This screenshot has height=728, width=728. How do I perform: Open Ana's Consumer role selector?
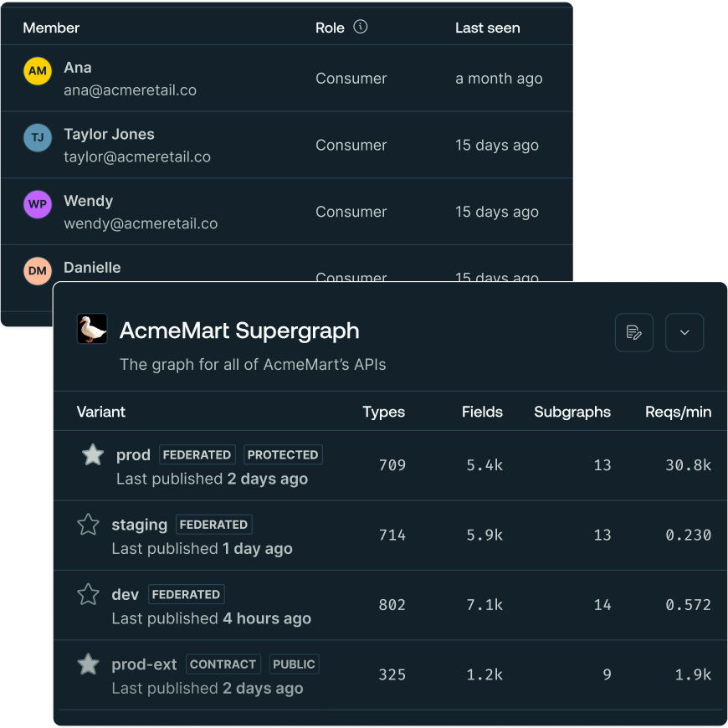351,79
